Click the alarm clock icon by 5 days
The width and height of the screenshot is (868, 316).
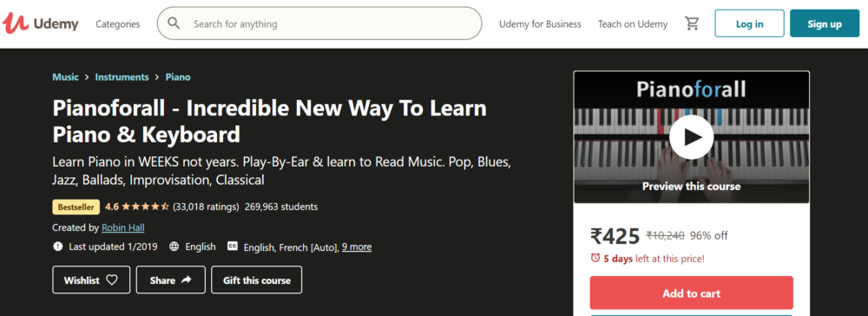[x=595, y=258]
